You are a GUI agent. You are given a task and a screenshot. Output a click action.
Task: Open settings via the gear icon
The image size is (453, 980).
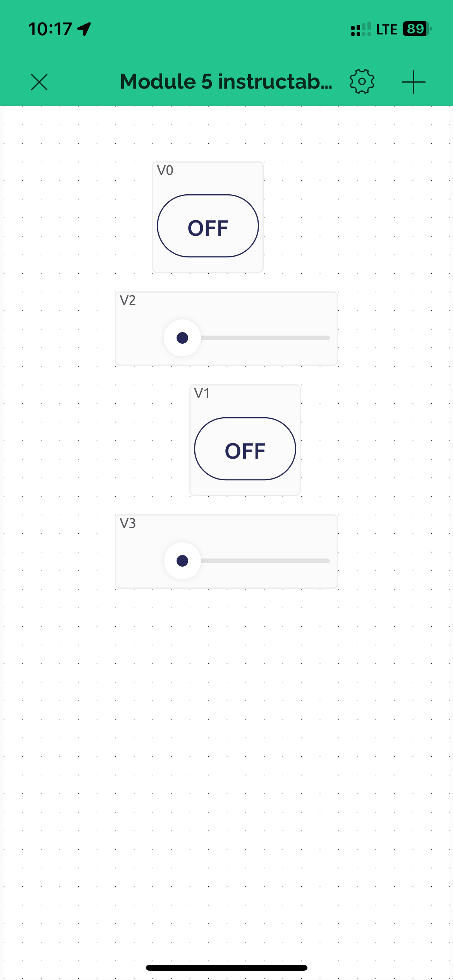click(362, 82)
